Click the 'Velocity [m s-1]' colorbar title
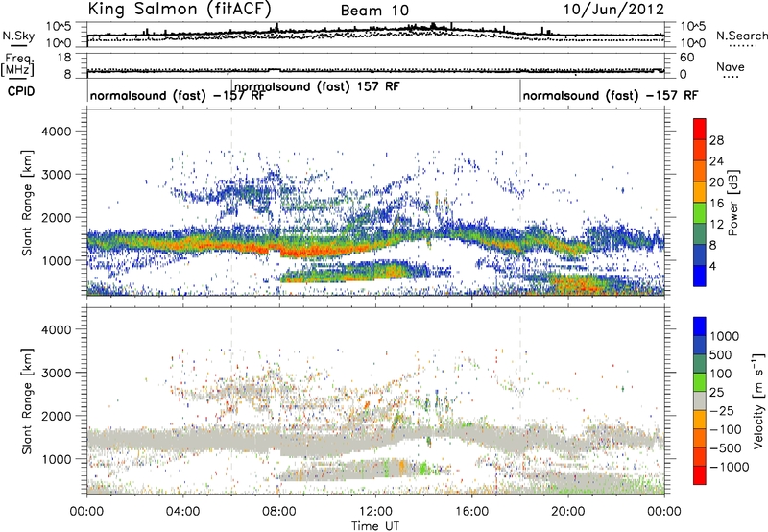The height and width of the screenshot is (532, 768). click(x=758, y=400)
